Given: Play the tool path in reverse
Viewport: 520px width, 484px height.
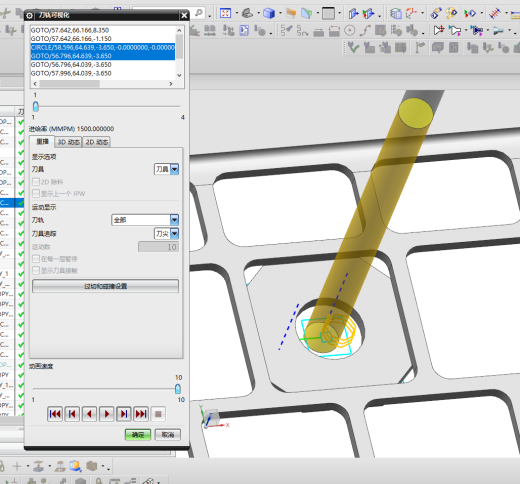Looking at the screenshot, I should pyautogui.click(x=89, y=414).
